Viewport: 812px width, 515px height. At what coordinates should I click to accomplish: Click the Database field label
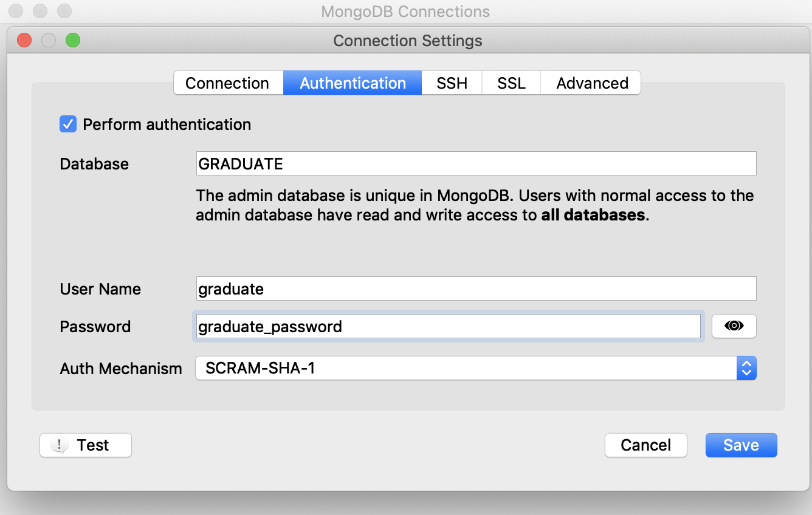[94, 164]
